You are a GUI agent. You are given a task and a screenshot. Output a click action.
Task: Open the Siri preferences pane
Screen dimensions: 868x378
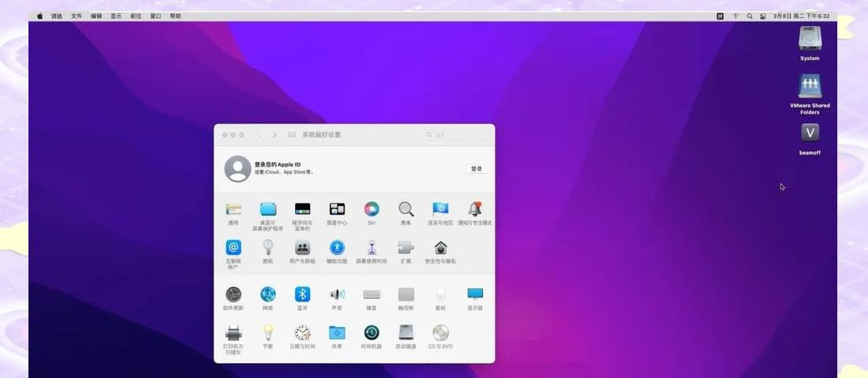(x=372, y=209)
